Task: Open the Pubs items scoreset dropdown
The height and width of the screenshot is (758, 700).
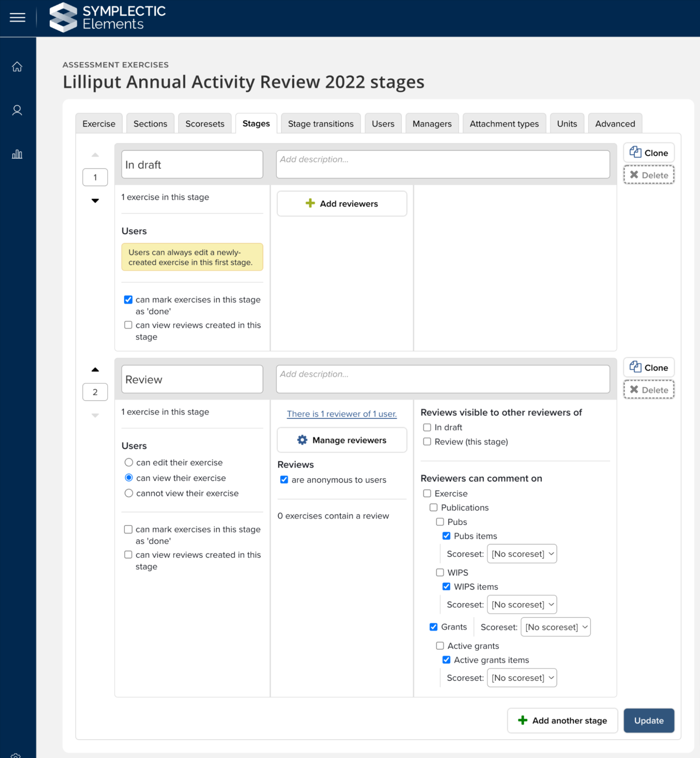Action: [x=522, y=554]
